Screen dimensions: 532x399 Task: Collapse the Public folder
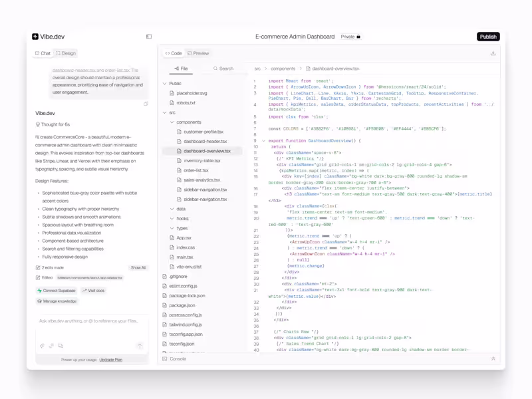click(164, 84)
